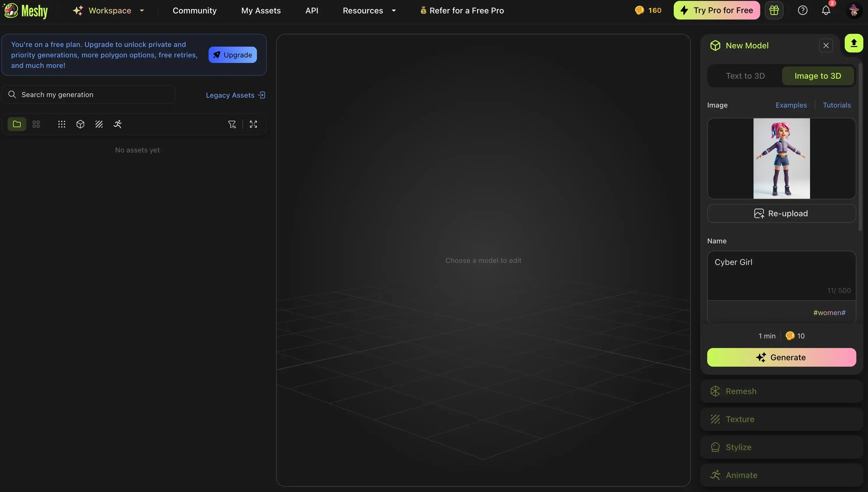Expand assets view to fullscreen
868x492 pixels.
[x=253, y=124]
